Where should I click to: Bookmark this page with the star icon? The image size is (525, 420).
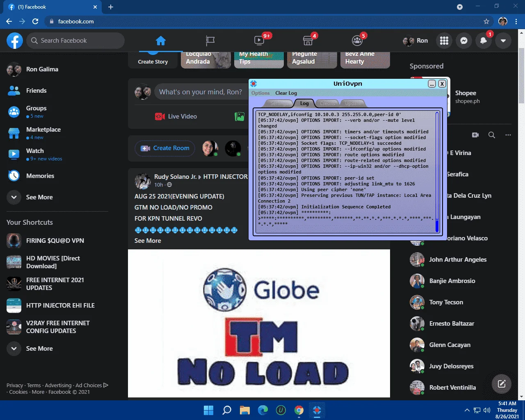pos(486,21)
